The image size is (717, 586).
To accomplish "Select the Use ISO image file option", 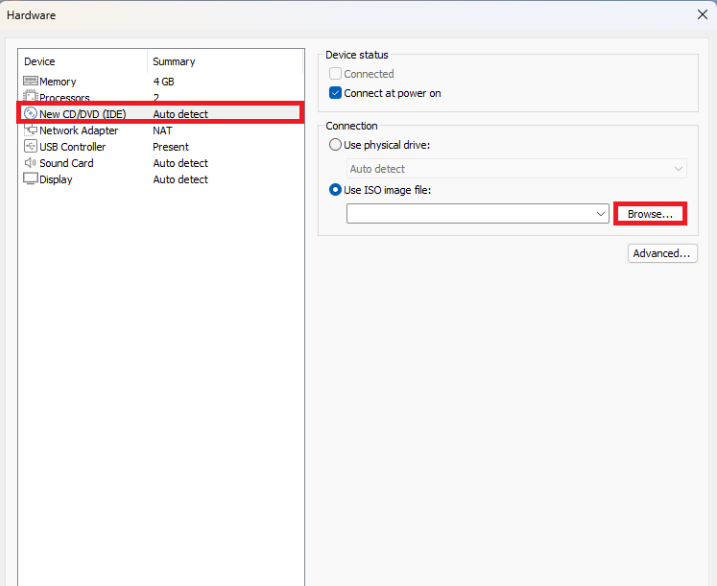I will [x=336, y=190].
